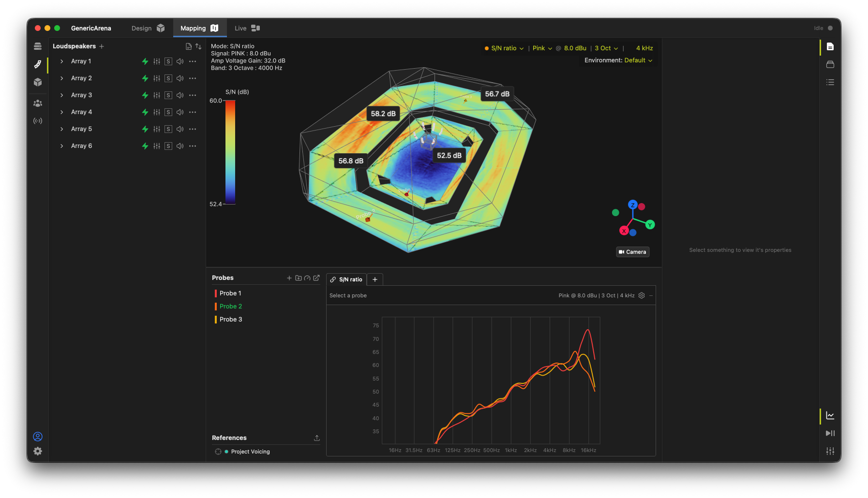Open the S/N ratio mode dropdown

click(x=504, y=48)
